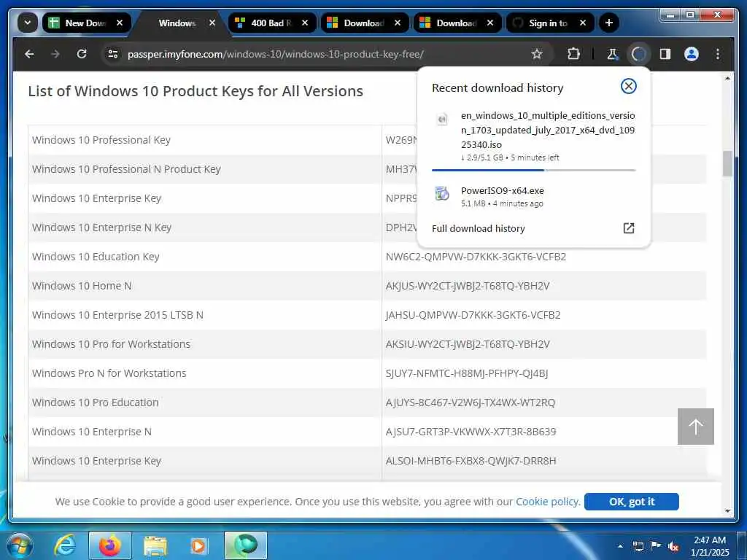Go forward in browser history
The height and width of the screenshot is (560, 747).
point(55,54)
